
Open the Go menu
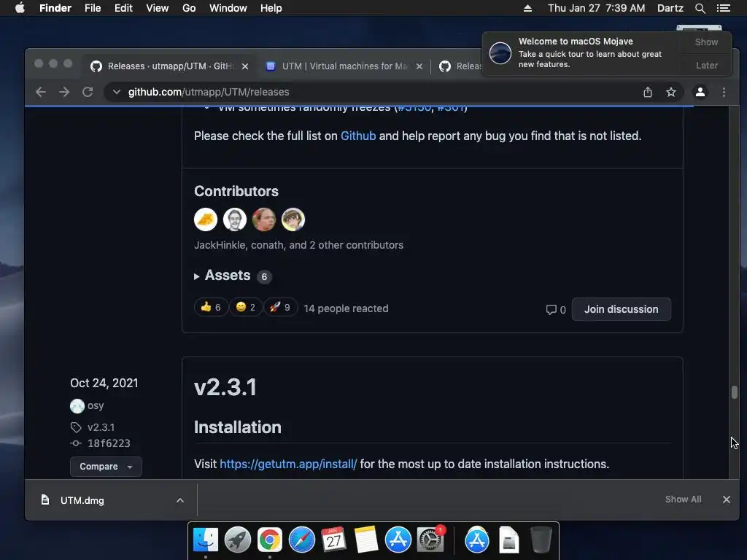pos(189,8)
